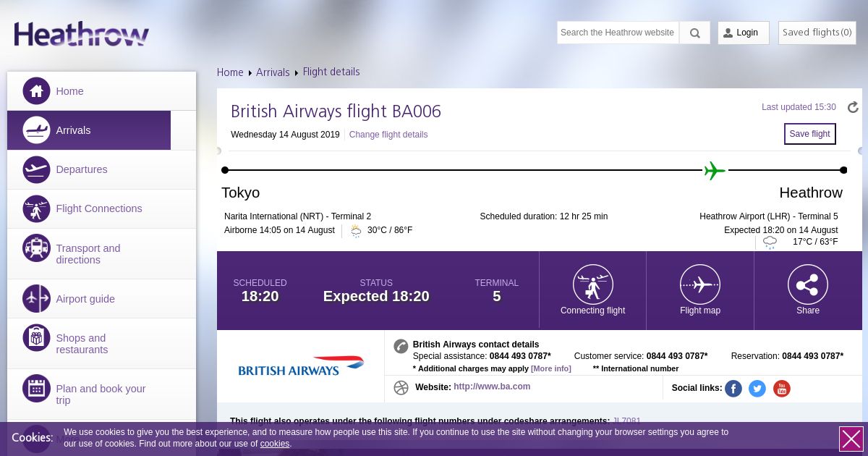Viewport: 868px width, 456px height.
Task: Open British Airways Twitter page
Action: (757, 389)
